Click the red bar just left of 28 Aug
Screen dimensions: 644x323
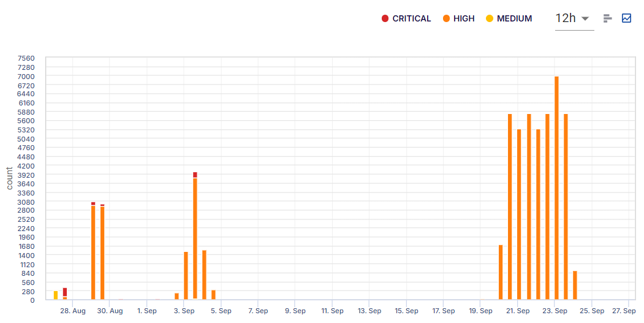tap(65, 292)
